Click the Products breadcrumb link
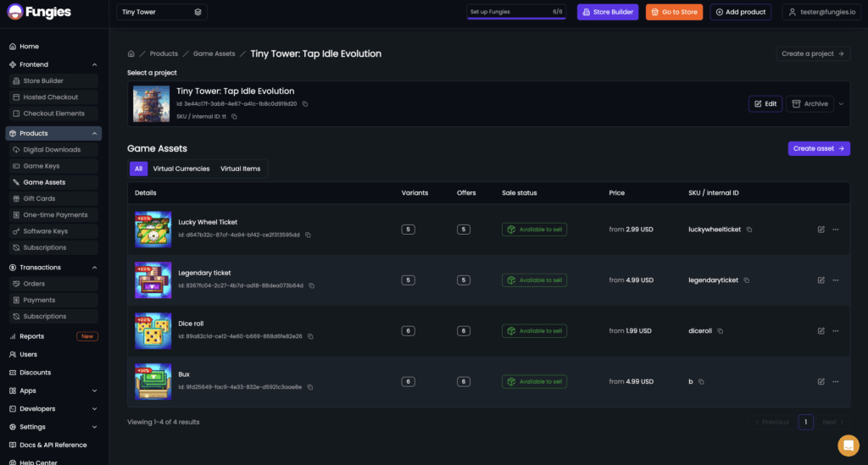Screen dimensions: 868x465 point(164,53)
